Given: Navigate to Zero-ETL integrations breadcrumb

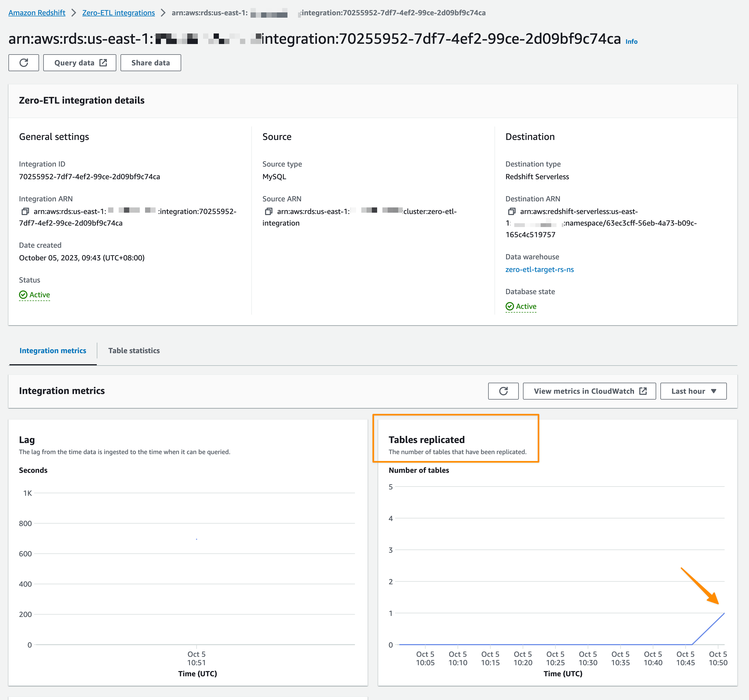Looking at the screenshot, I should 118,13.
